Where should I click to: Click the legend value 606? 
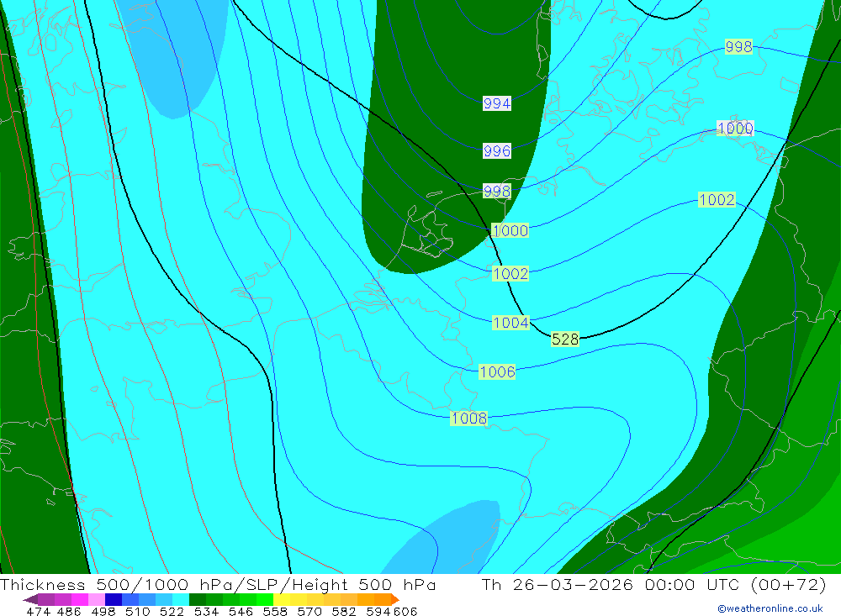[x=405, y=611]
